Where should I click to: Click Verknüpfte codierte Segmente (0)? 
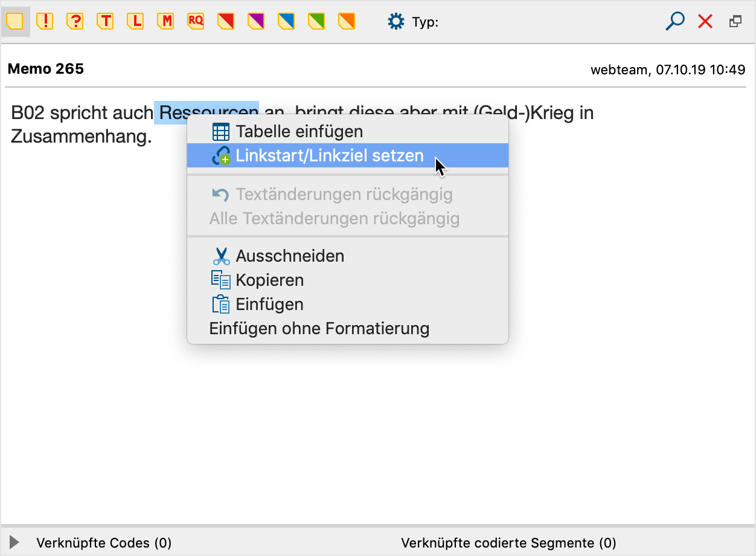(508, 543)
